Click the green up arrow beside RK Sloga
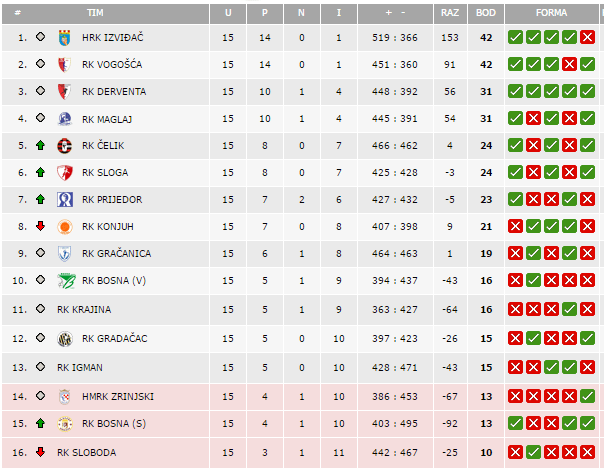The image size is (604, 473). tap(40, 172)
